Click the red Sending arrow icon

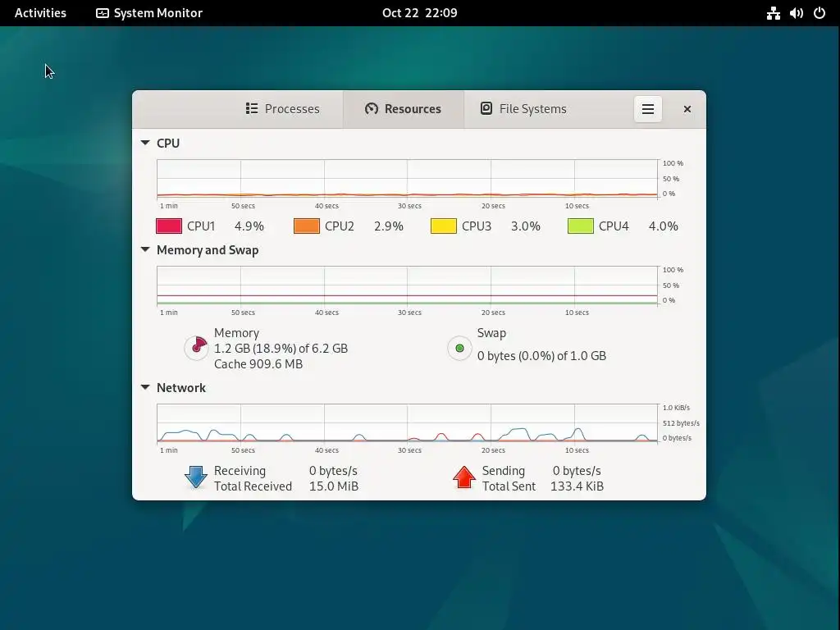464,477
